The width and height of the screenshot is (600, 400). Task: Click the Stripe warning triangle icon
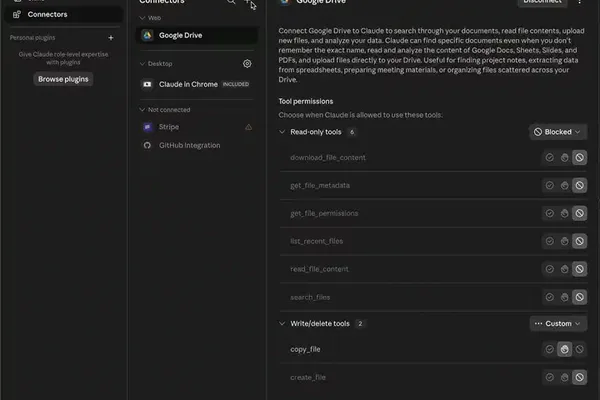(248, 127)
